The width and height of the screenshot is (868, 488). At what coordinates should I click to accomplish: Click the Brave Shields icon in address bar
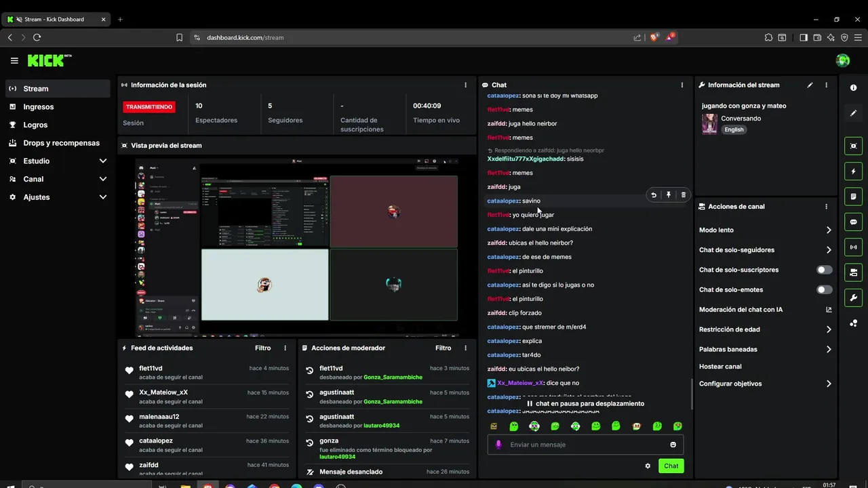pyautogui.click(x=653, y=37)
